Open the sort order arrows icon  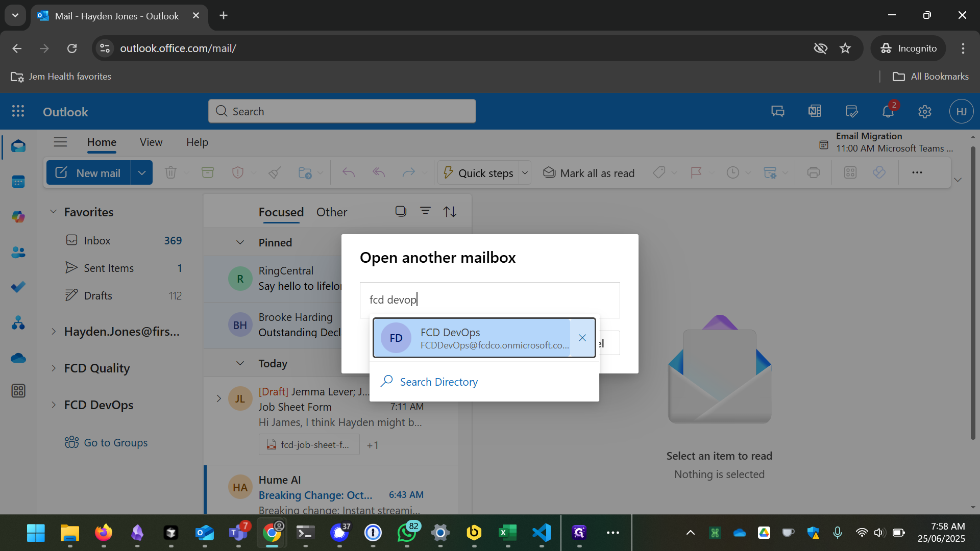click(x=450, y=211)
